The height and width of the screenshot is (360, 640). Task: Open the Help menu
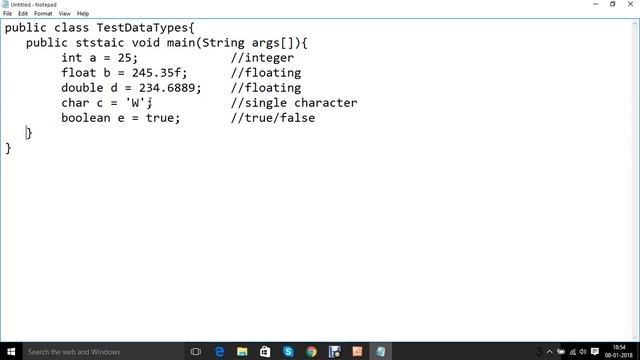click(83, 13)
